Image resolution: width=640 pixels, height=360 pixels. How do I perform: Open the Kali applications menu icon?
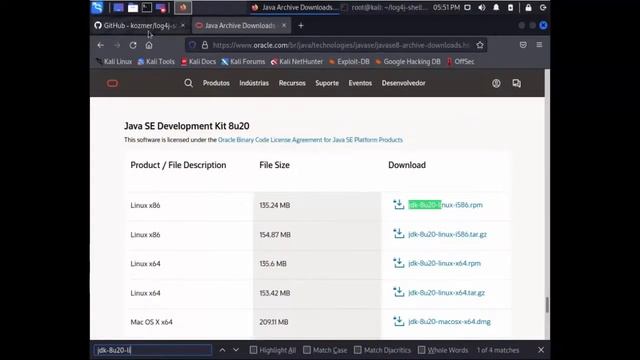(98, 7)
